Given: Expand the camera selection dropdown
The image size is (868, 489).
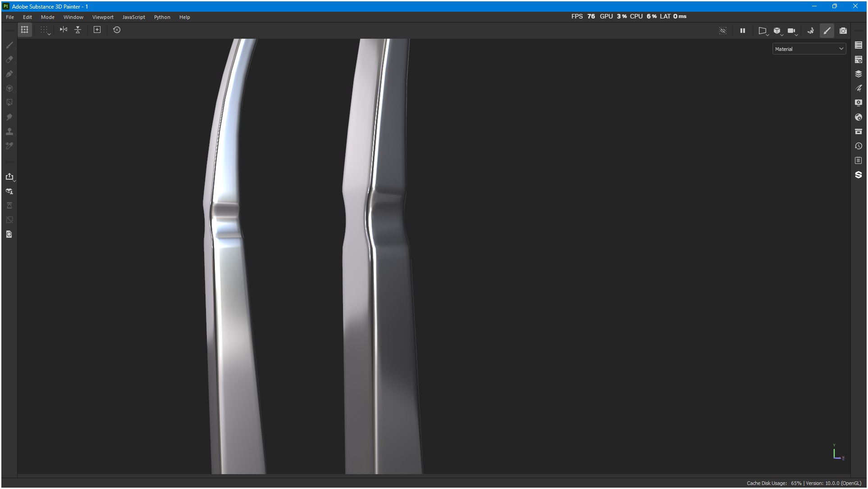Looking at the screenshot, I should (x=792, y=31).
